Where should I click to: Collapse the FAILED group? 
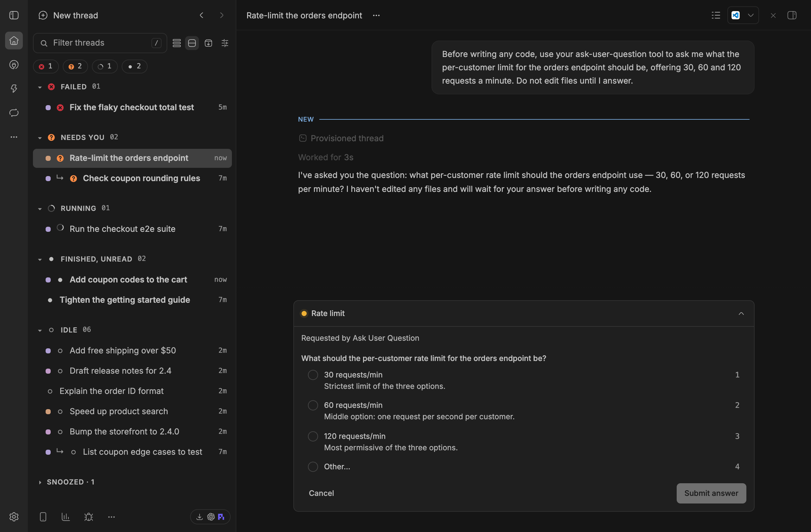click(x=40, y=87)
